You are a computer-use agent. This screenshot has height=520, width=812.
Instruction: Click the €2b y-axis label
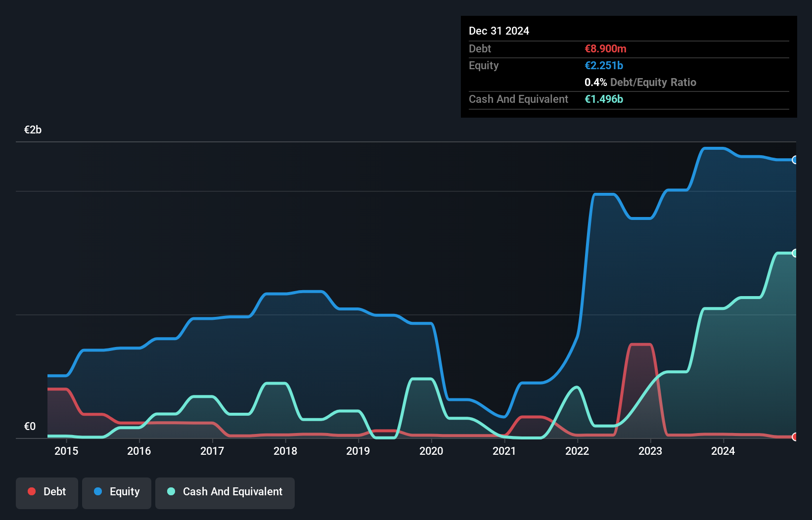33,130
